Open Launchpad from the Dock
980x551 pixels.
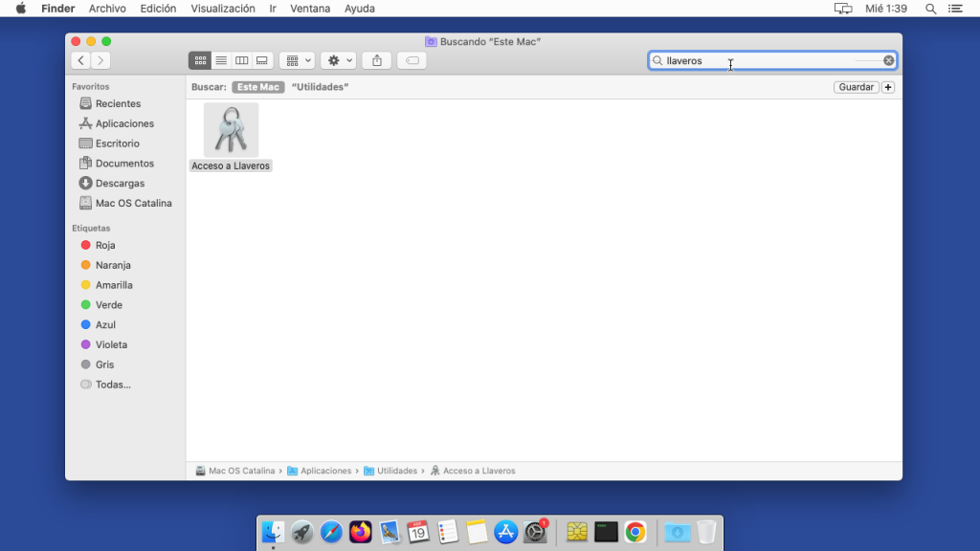click(x=301, y=532)
